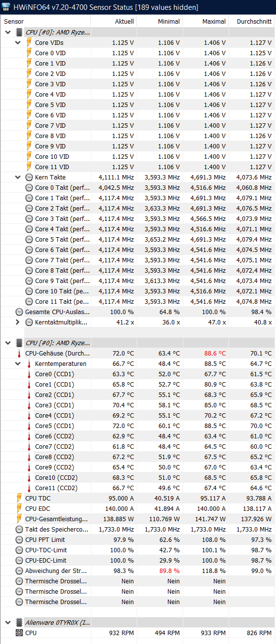Click the clock icon beside CPU PPT Limit

(x=19, y=539)
